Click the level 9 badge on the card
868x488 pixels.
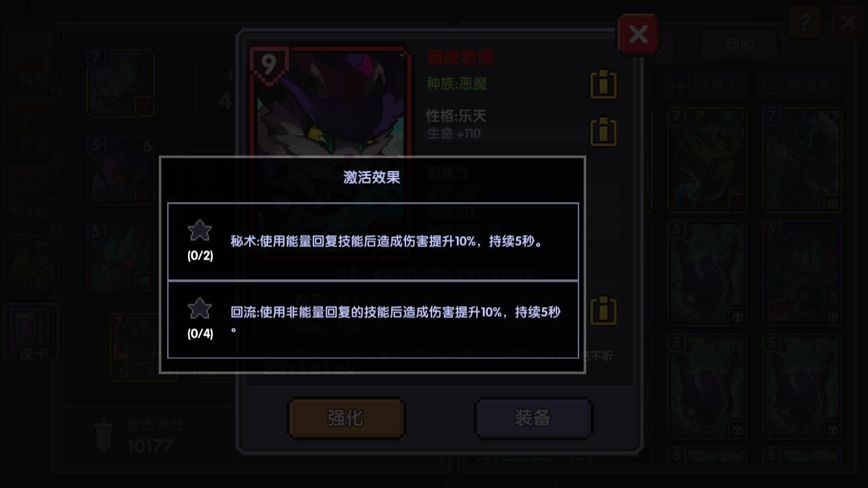click(x=267, y=64)
